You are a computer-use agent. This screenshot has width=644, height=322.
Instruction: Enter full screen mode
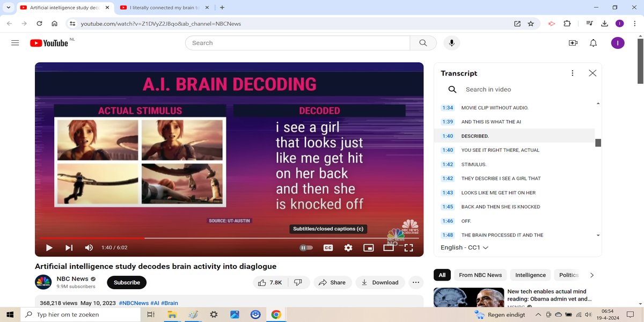408,247
